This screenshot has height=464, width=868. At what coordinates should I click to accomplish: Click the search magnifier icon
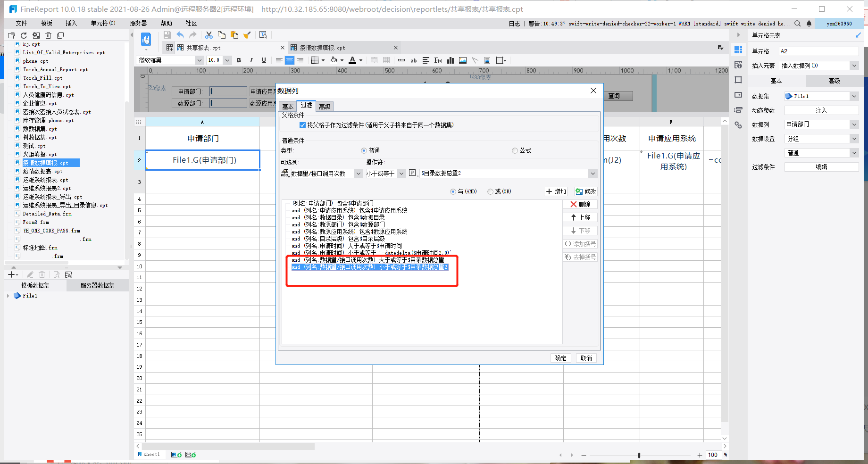797,24
